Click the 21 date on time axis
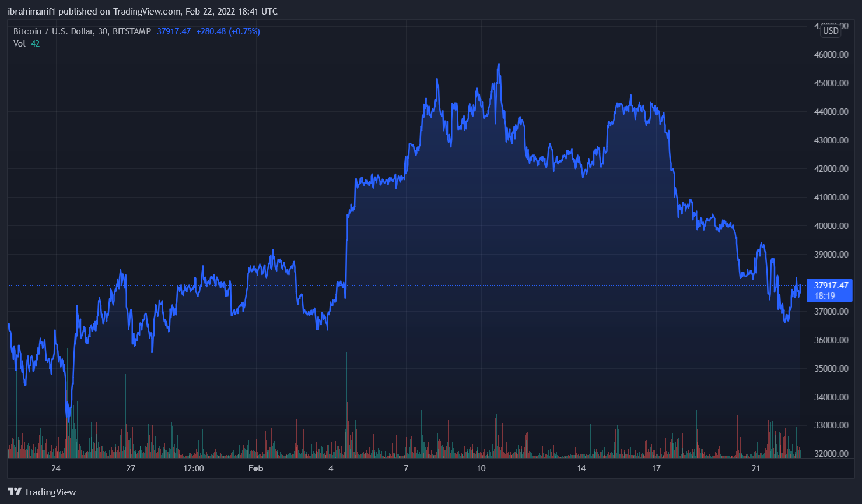 coord(756,468)
